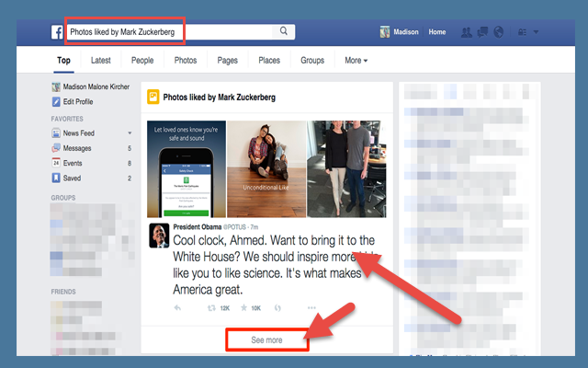Expand the More dropdown in search tabs
588x368 pixels.
pyautogui.click(x=356, y=61)
